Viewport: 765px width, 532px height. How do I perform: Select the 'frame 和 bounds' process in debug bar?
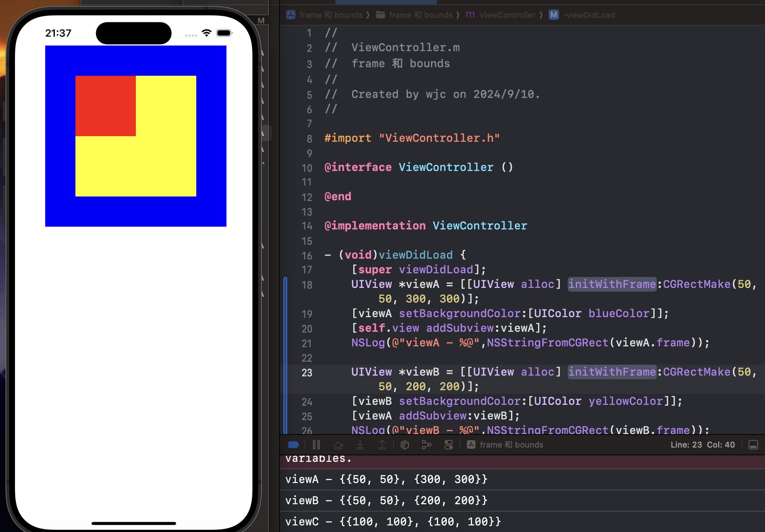[x=505, y=445]
